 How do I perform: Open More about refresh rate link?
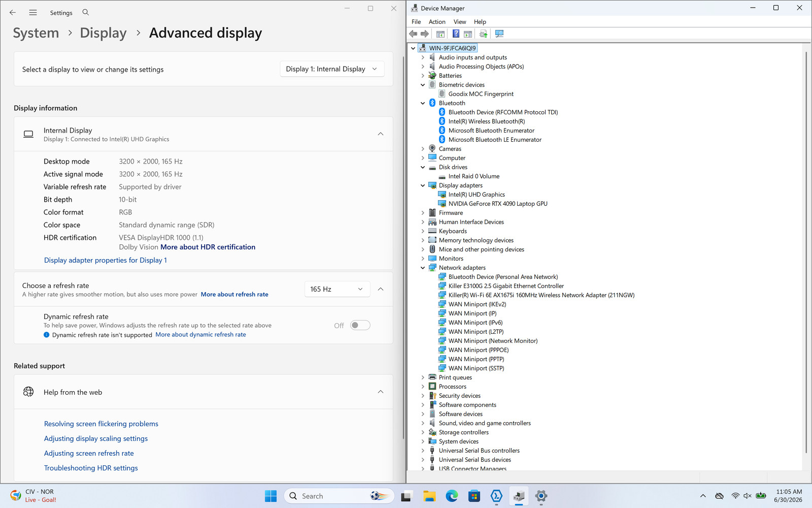234,295
